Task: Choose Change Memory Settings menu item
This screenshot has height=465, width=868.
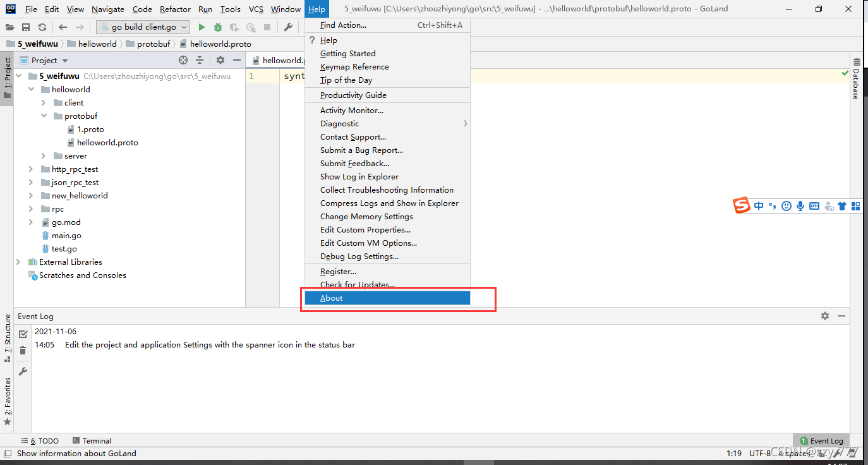Action: click(387, 216)
